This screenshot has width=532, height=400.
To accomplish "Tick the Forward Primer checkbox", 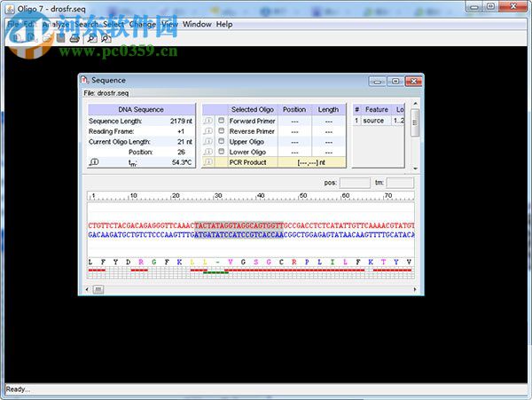I will coord(221,121).
